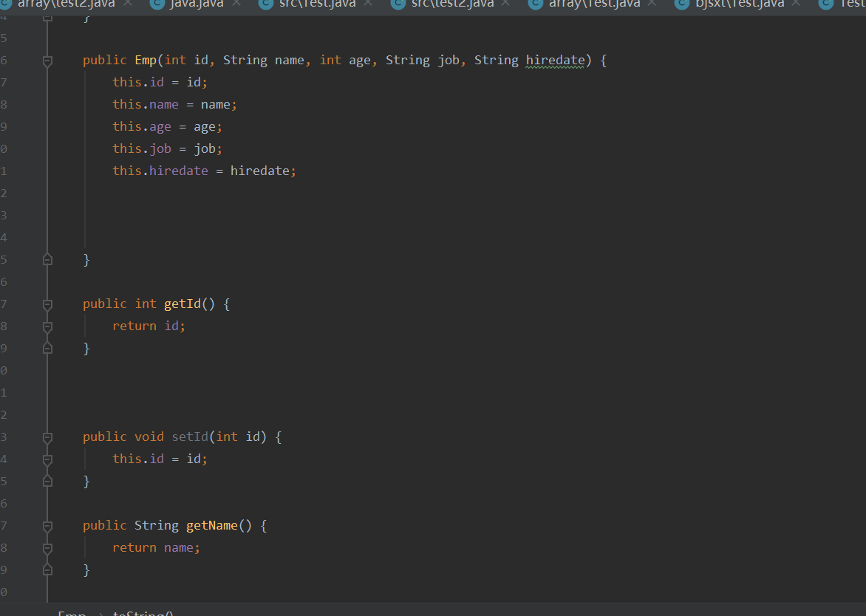This screenshot has width=866, height=616.
Task: Click fold end marker of Emp constructor
Action: [47, 259]
